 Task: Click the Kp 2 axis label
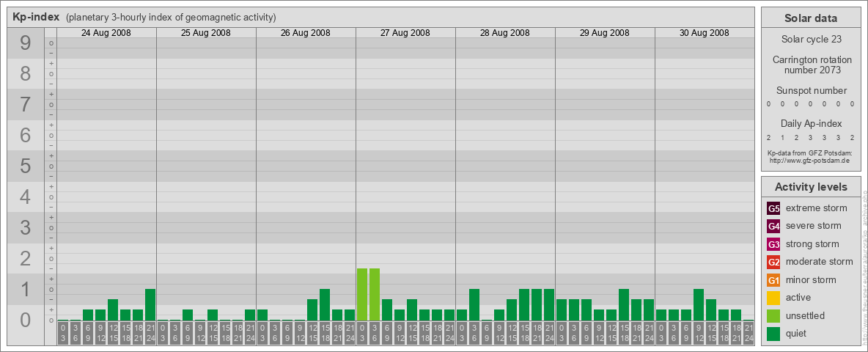(26, 258)
